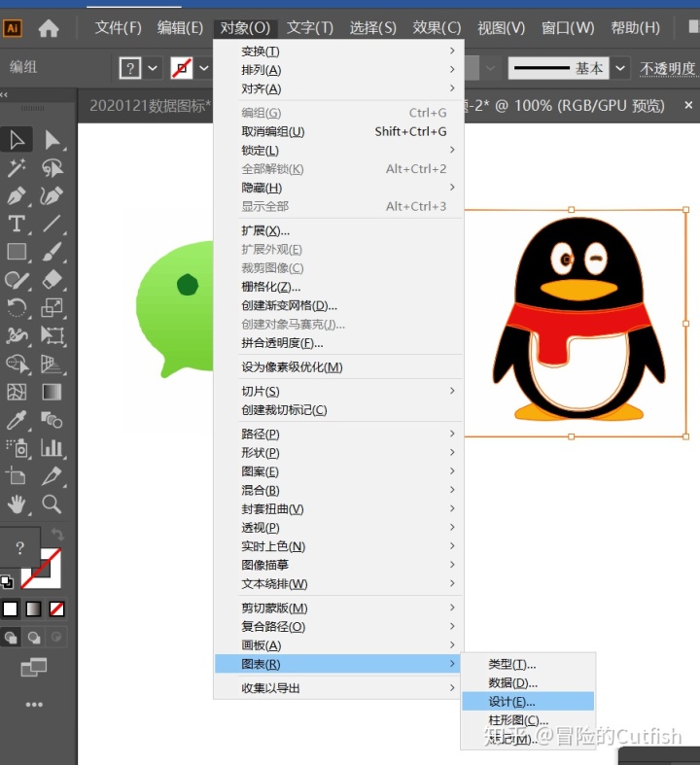Select the Shape Builder tool
This screenshot has height=765, width=700.
(x=17, y=364)
